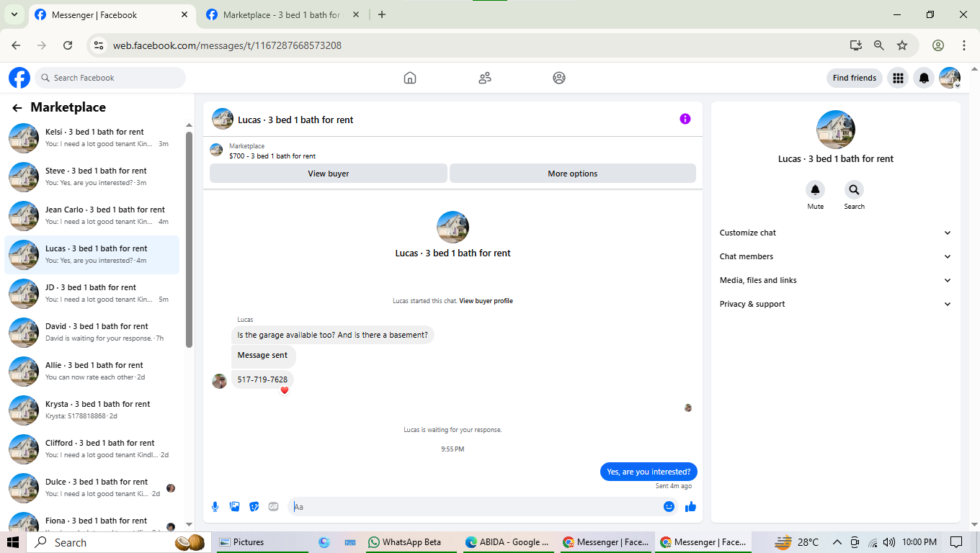Viewport: 980px width, 553px height.
Task: Open the notifications bell icon
Action: [924, 78]
